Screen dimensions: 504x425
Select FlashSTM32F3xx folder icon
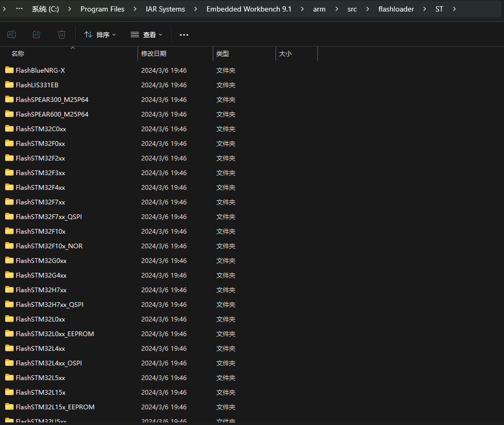click(9, 173)
